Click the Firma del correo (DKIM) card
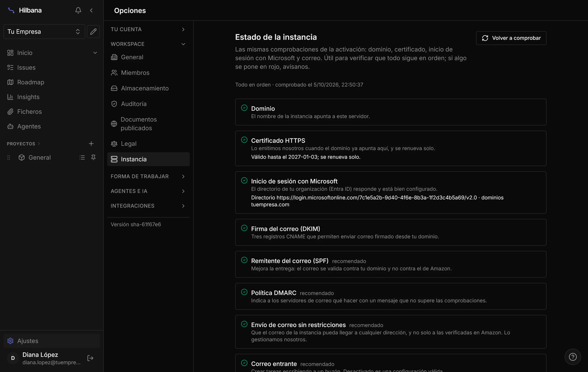 (390, 232)
